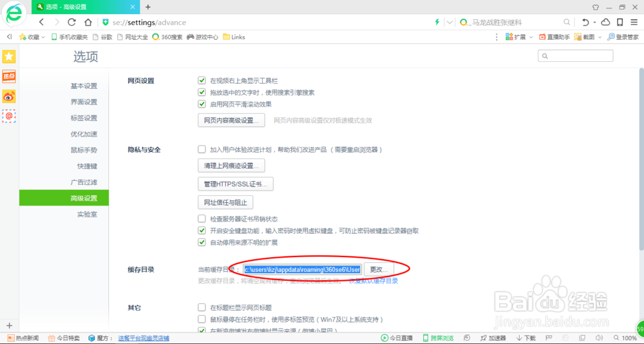Image resolution: width=644 pixels, height=344 pixels.
Task: Open the 360搜索 bookmark
Action: point(167,37)
